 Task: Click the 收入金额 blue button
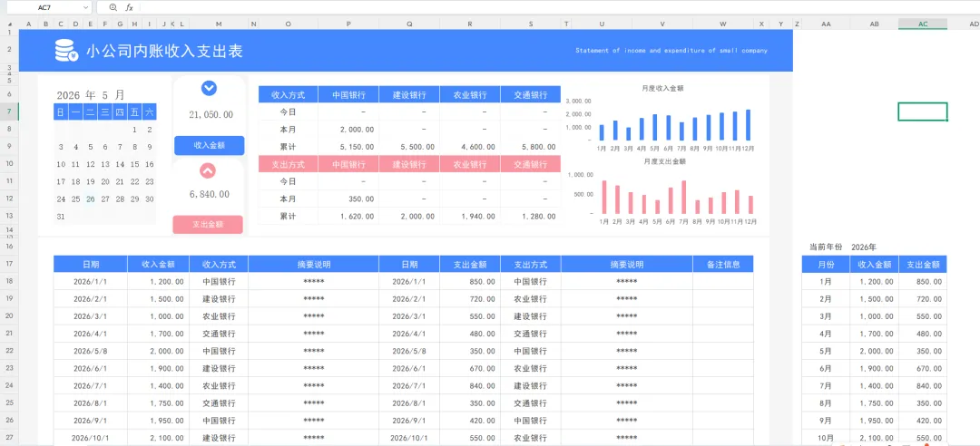click(x=210, y=145)
